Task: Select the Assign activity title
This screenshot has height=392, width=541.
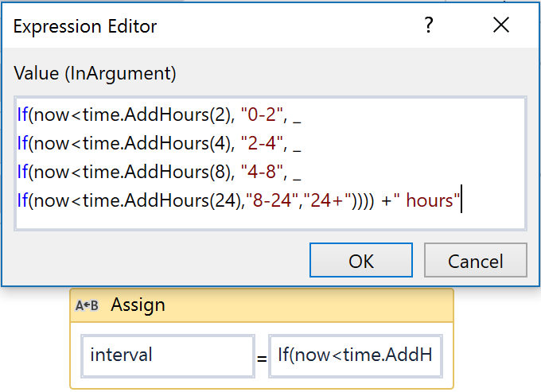Action: click(138, 305)
